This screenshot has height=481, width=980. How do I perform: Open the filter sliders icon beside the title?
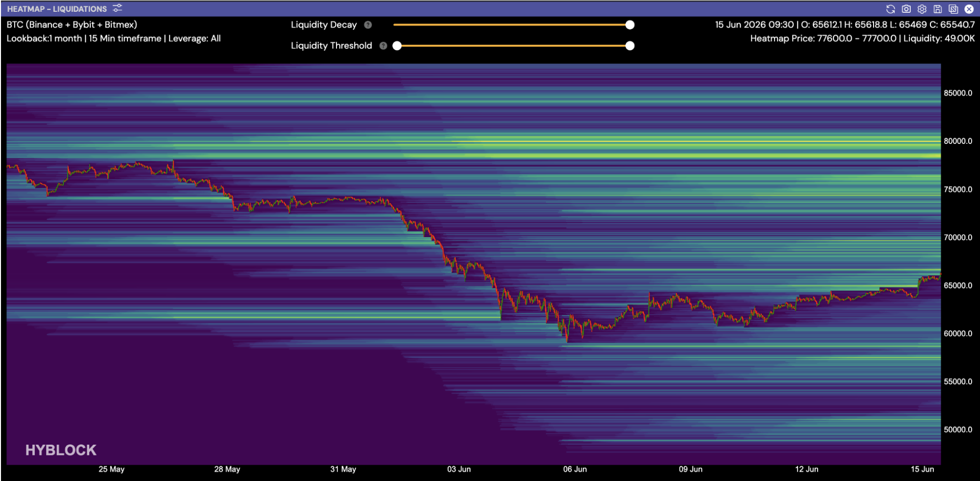[117, 8]
